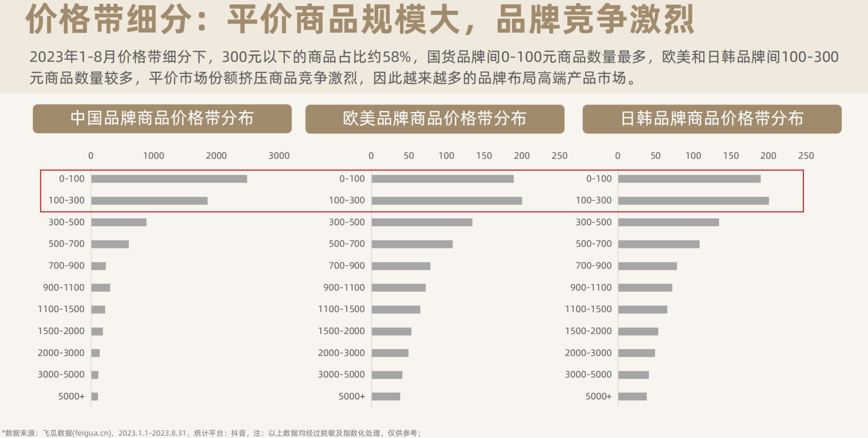This screenshot has height=438, width=868.
Task: Click the 日韩品牌商品价格带分布 header banner
Action: (x=712, y=119)
